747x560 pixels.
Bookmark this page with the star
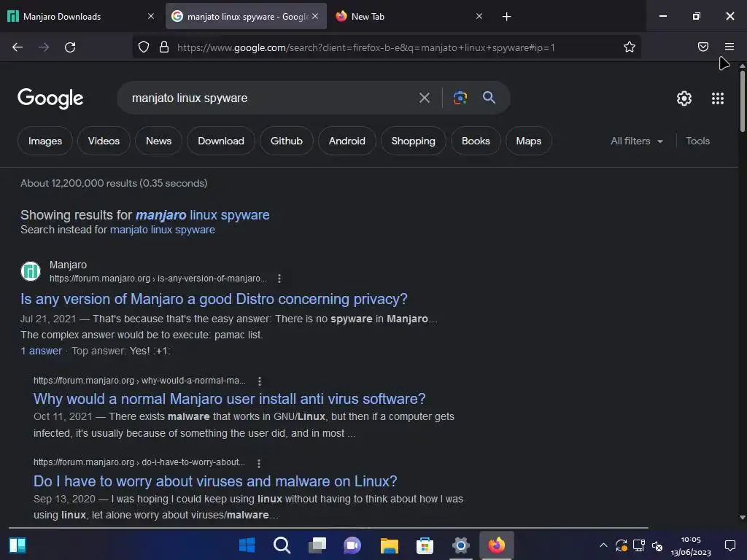point(630,47)
